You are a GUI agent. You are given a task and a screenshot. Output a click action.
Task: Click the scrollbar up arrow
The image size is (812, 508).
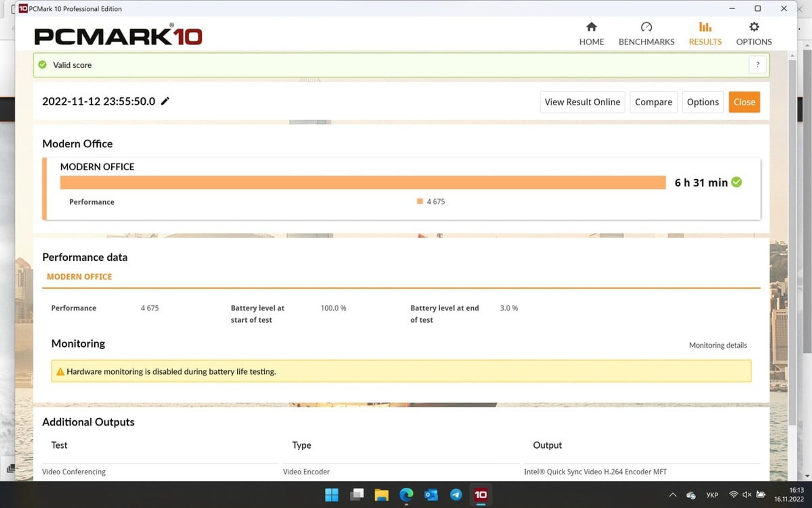792,55
